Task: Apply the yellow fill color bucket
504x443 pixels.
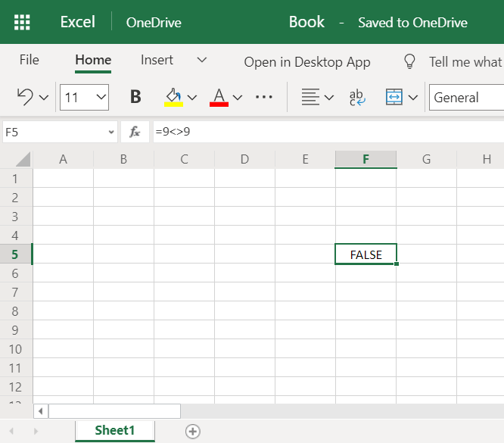Action: coord(173,97)
